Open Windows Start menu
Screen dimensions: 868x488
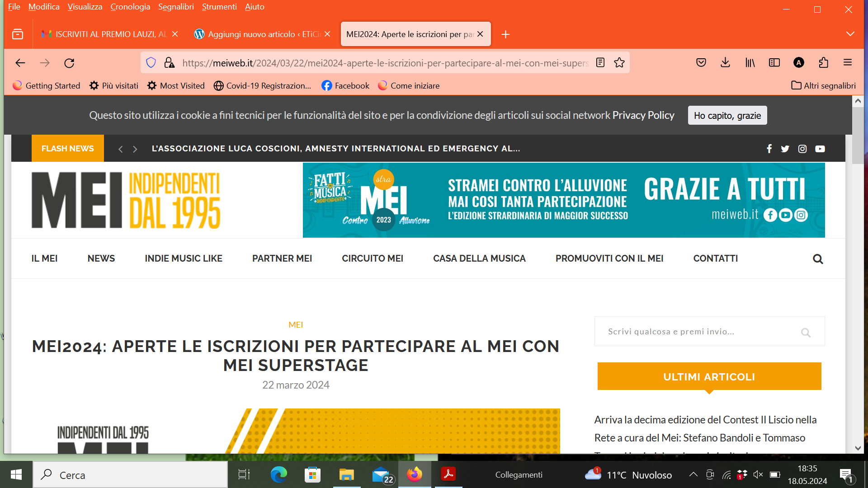click(16, 474)
